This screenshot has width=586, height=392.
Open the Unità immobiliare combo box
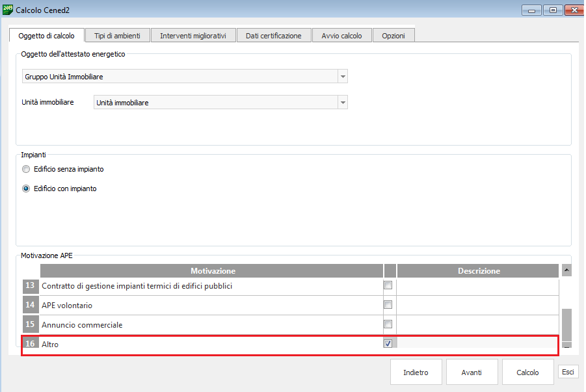click(342, 103)
